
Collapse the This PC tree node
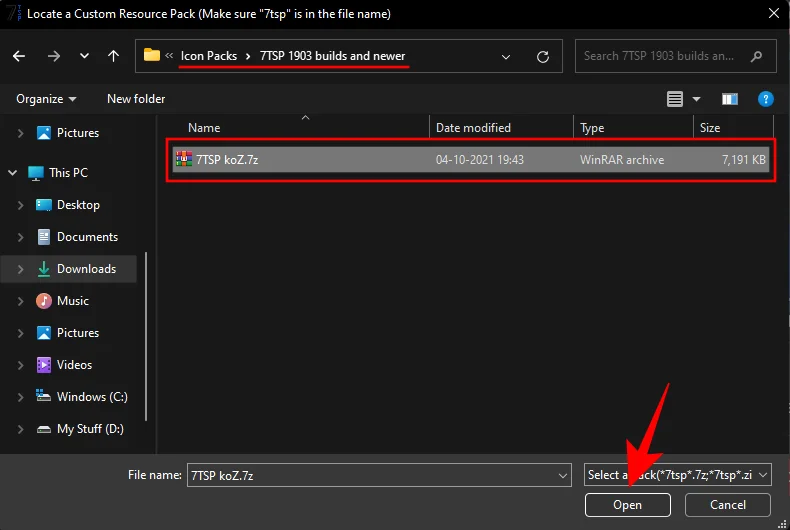pyautogui.click(x=13, y=173)
